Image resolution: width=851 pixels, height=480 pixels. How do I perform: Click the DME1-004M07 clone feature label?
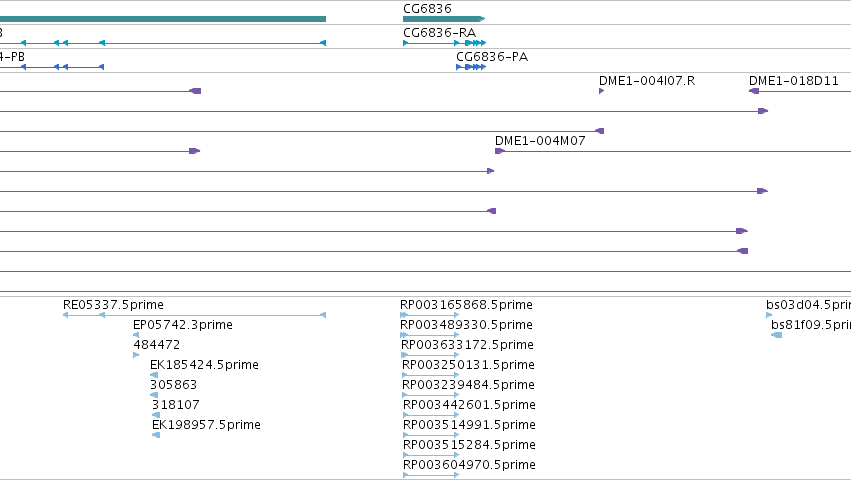point(540,141)
